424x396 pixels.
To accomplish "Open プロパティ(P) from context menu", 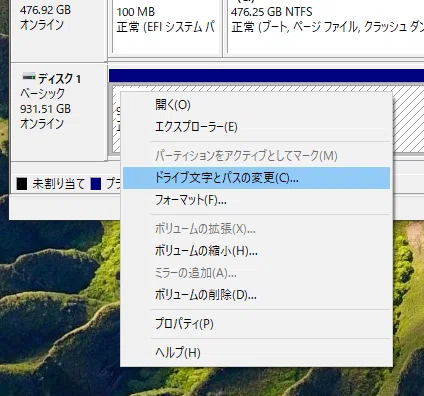I will pyautogui.click(x=256, y=324).
